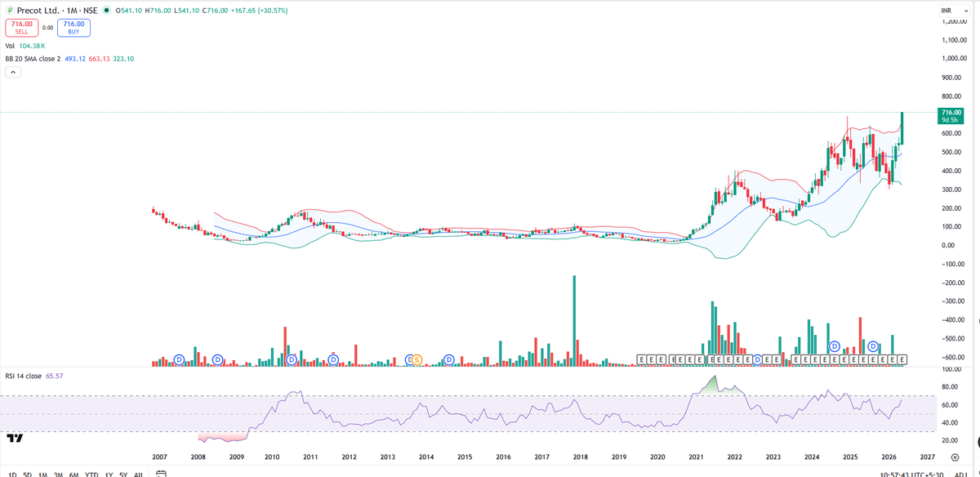Screen dimensions: 980x477
Task: Click the +167.65 (+30.57%) change value
Action: (258, 10)
